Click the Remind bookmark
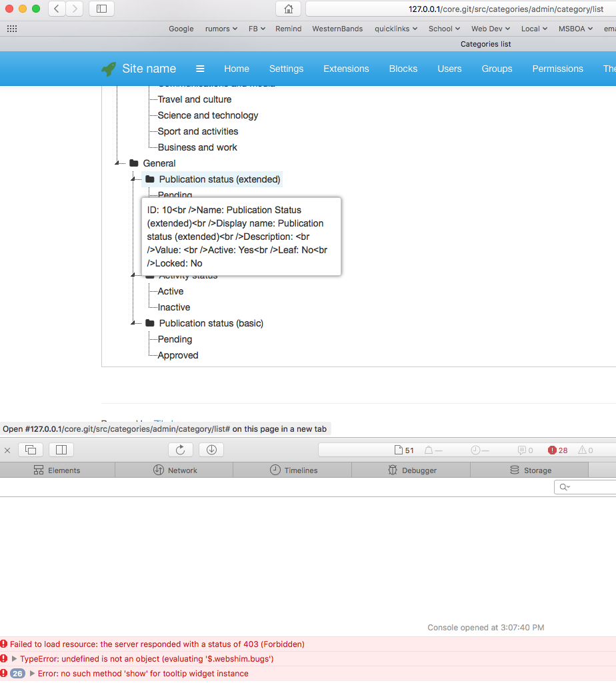Viewport: 616px width, 685px height. (288, 29)
